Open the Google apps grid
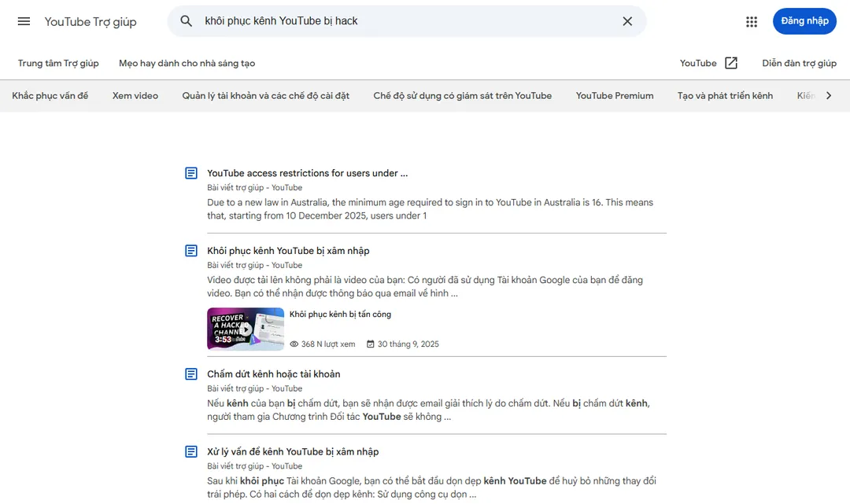This screenshot has height=504, width=850. [752, 22]
